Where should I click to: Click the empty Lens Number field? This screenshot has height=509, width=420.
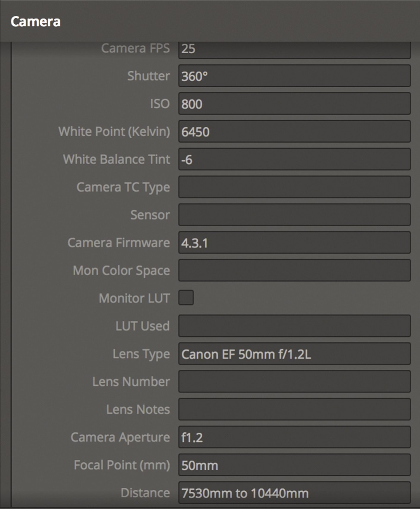tap(294, 381)
